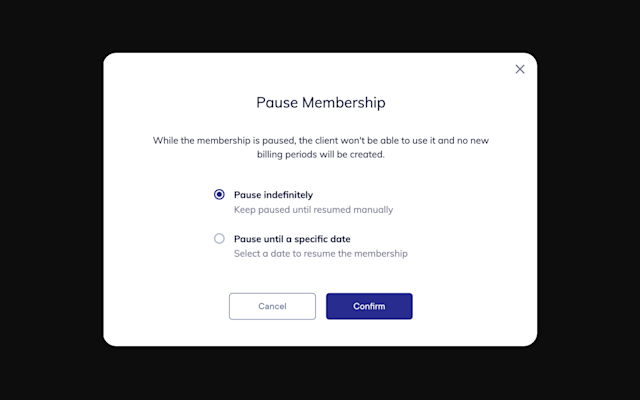Image resolution: width=640 pixels, height=400 pixels.
Task: Click 'Keep paused until resumed manually' description
Action: pyautogui.click(x=313, y=209)
